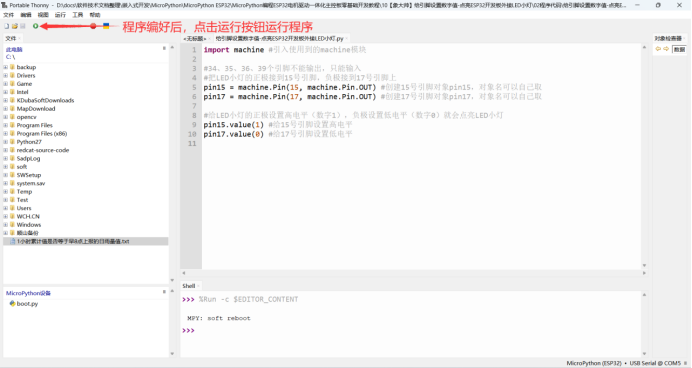Click the editor horizontal scrollbar right arrow
This screenshot has width=692, height=368.
click(x=644, y=273)
